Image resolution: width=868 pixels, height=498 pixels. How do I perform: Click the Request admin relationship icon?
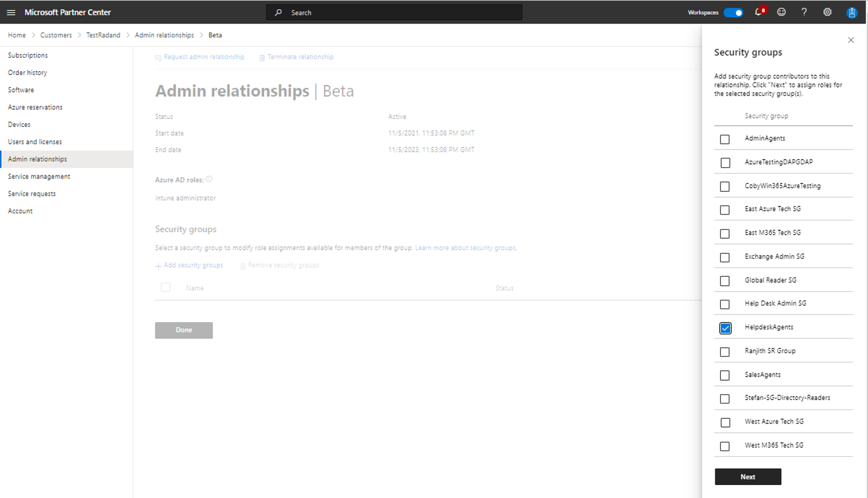pos(158,57)
